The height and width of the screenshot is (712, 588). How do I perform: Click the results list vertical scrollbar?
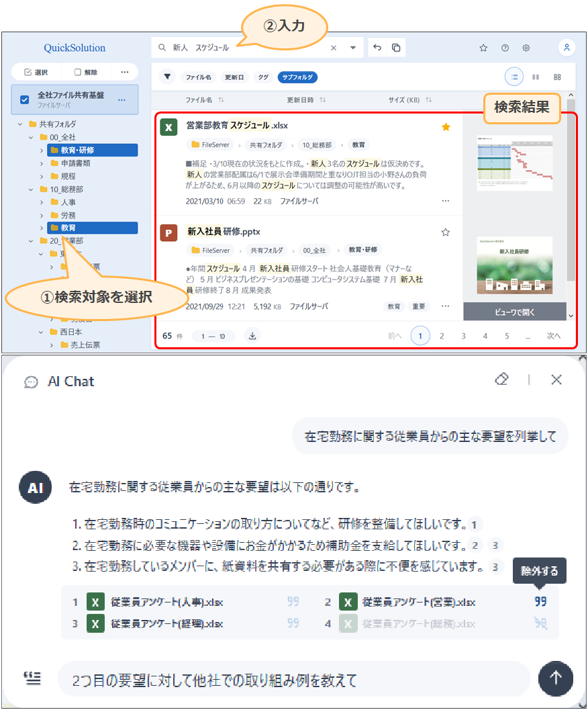571,190
